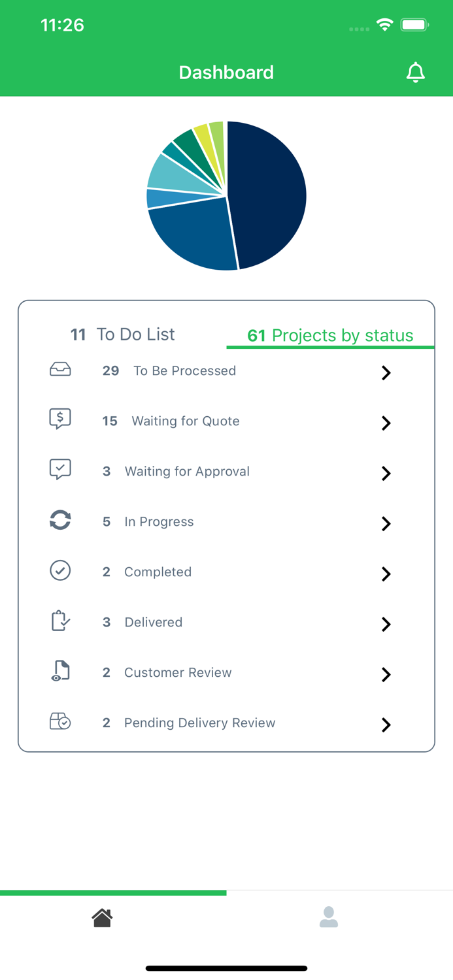Click the Delivered clipboard icon
Image resolution: width=453 pixels, height=980 pixels.
pyautogui.click(x=59, y=620)
